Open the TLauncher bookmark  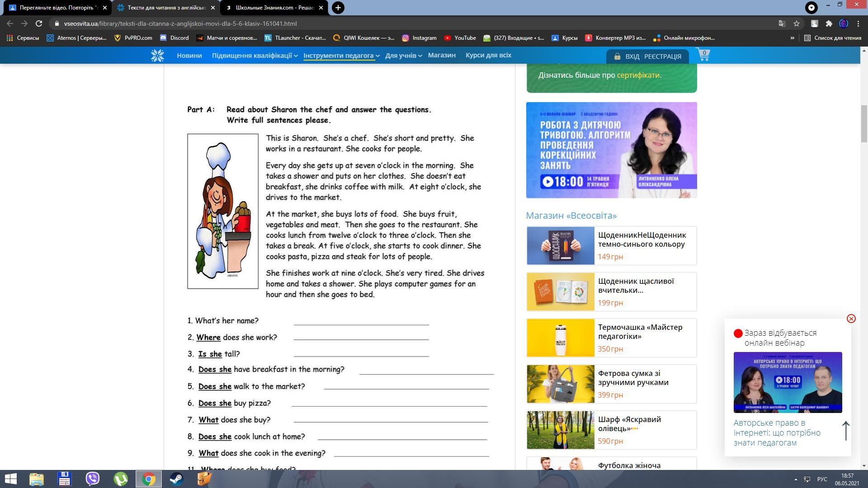coord(295,38)
